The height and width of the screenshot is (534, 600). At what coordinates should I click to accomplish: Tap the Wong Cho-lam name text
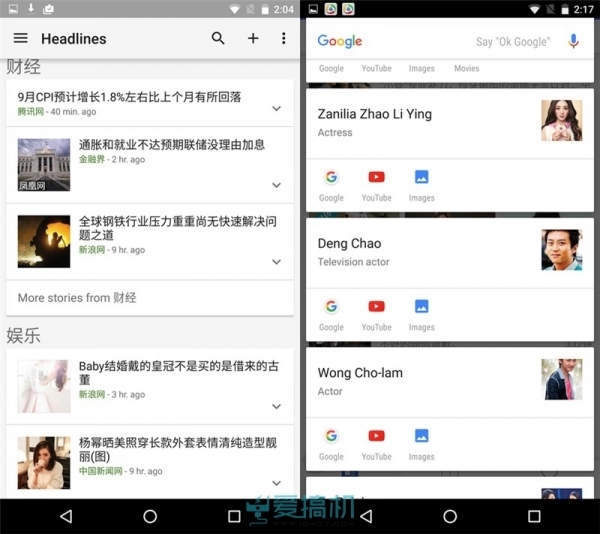coord(360,373)
